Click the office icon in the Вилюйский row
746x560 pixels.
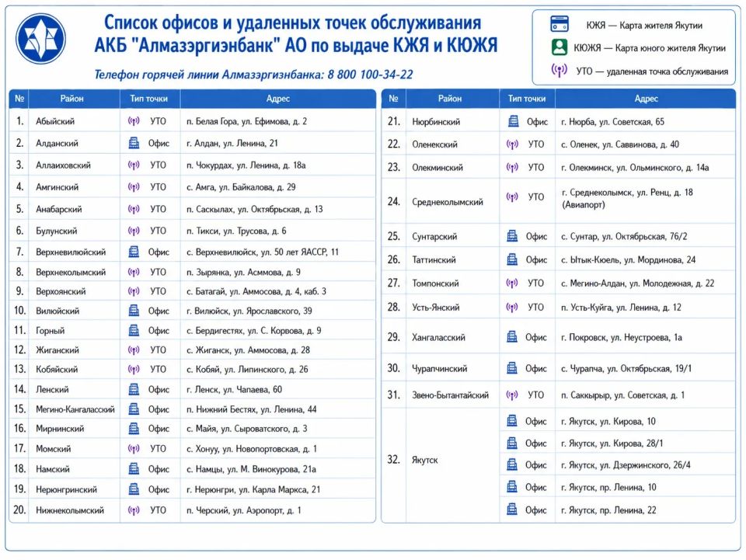(134, 311)
